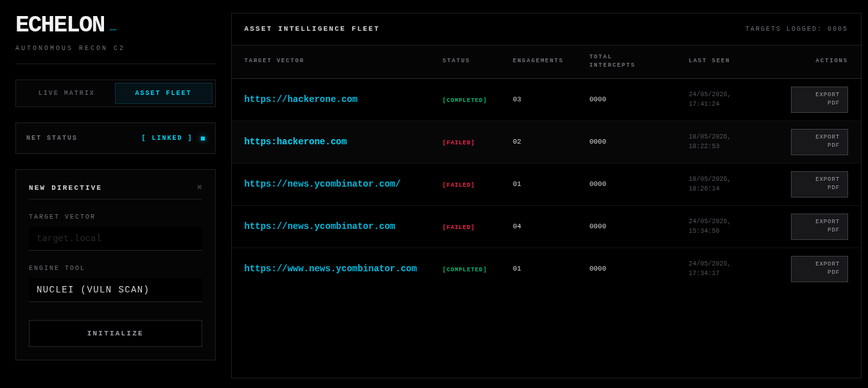Screen dimensions: 868x388
Task: Open the Engine Tool dropdown showing Nuclei
Action: pos(116,290)
